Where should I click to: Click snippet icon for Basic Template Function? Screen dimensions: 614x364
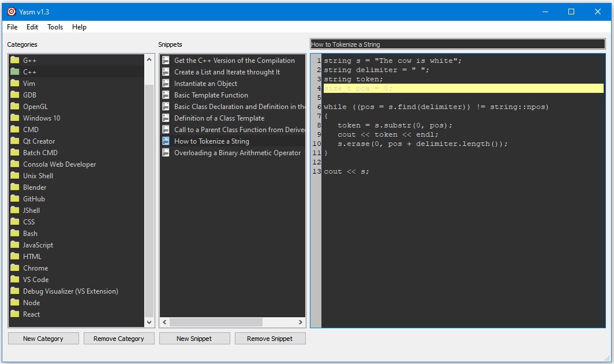[x=166, y=95]
